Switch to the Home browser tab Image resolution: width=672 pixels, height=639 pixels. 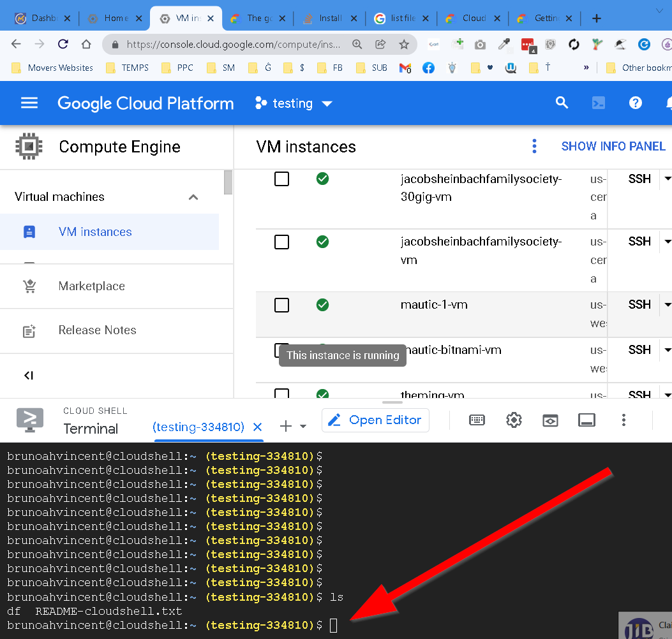tap(114, 18)
